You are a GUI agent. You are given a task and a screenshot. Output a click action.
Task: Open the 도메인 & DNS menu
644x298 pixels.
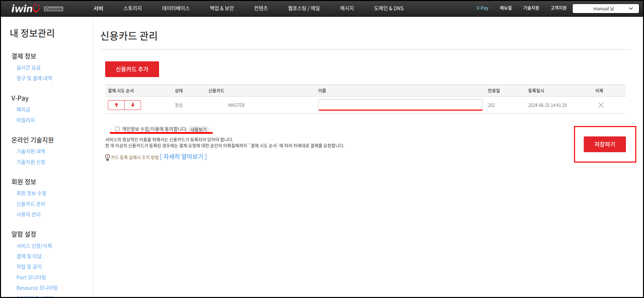click(388, 8)
